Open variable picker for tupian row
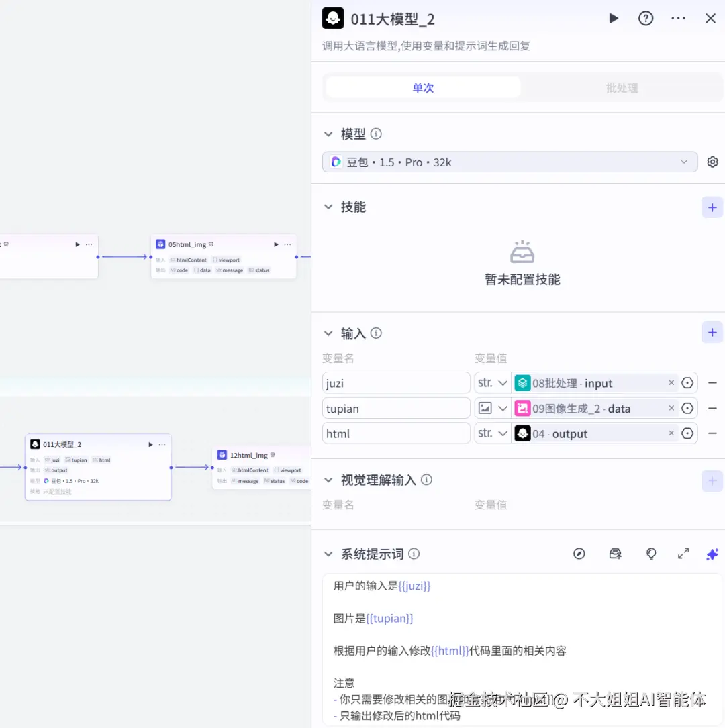The image size is (725, 728). pyautogui.click(x=687, y=408)
